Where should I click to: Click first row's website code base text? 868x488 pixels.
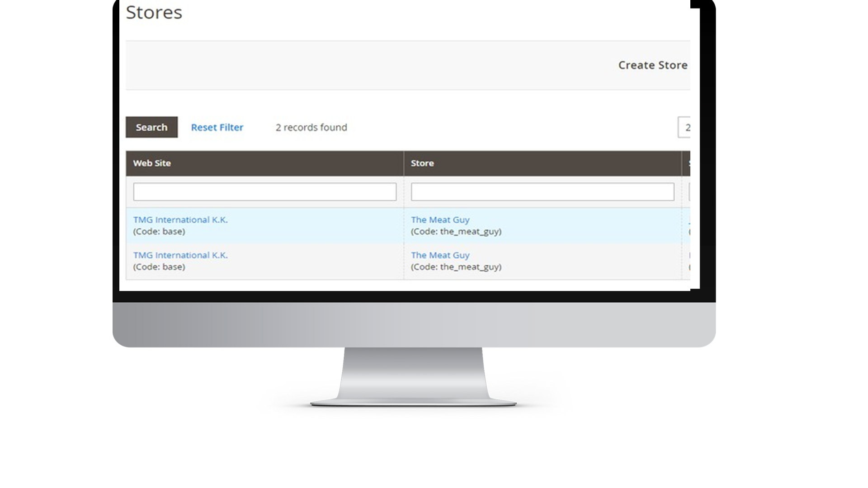[159, 231]
